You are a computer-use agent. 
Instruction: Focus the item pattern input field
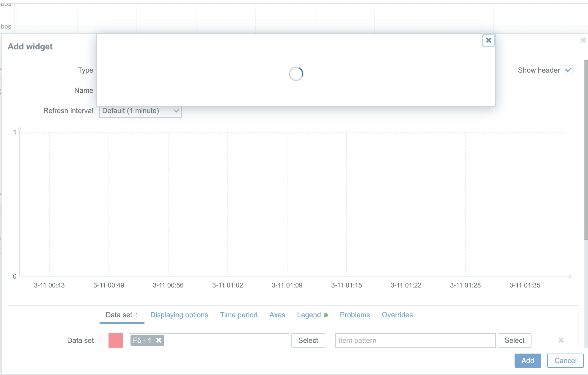(x=415, y=340)
